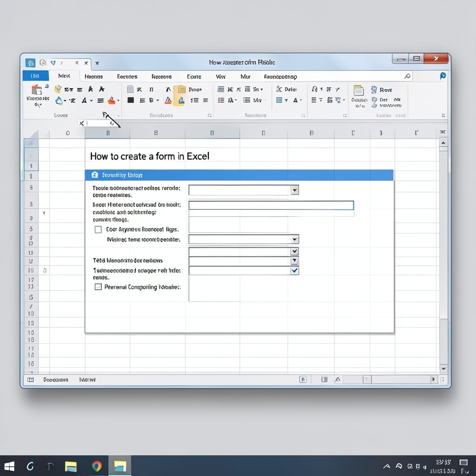The image size is (476, 476).
Task: Click the form header icon on blue bar
Action: (95, 175)
